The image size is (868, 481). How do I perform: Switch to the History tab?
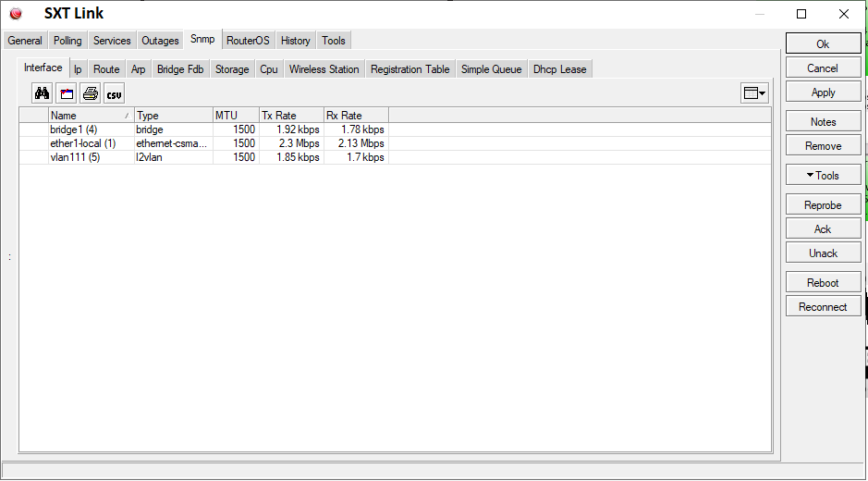[296, 41]
